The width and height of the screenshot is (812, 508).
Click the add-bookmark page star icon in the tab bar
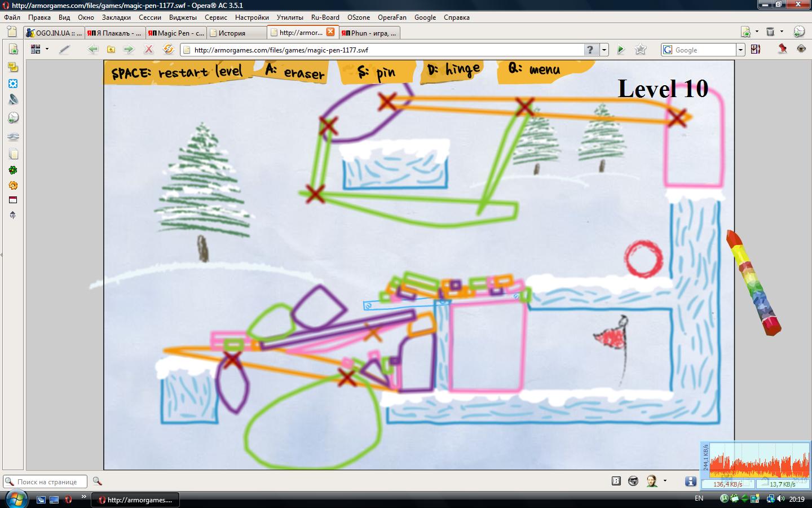pyautogui.click(x=746, y=32)
